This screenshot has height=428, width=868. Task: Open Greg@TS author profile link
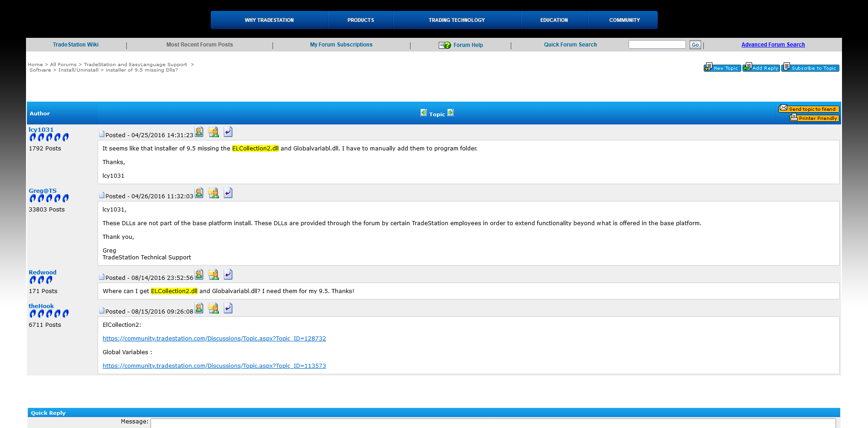(42, 191)
